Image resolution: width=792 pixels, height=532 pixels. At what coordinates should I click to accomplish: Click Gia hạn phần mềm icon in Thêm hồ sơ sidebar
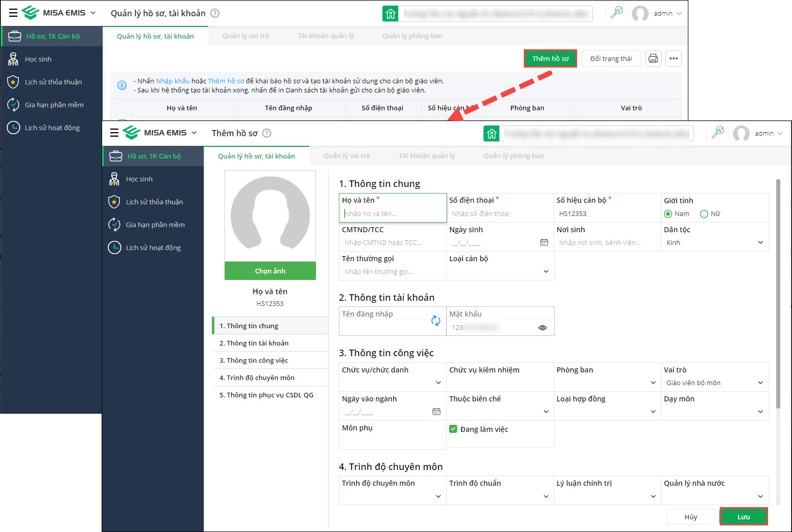point(114,225)
